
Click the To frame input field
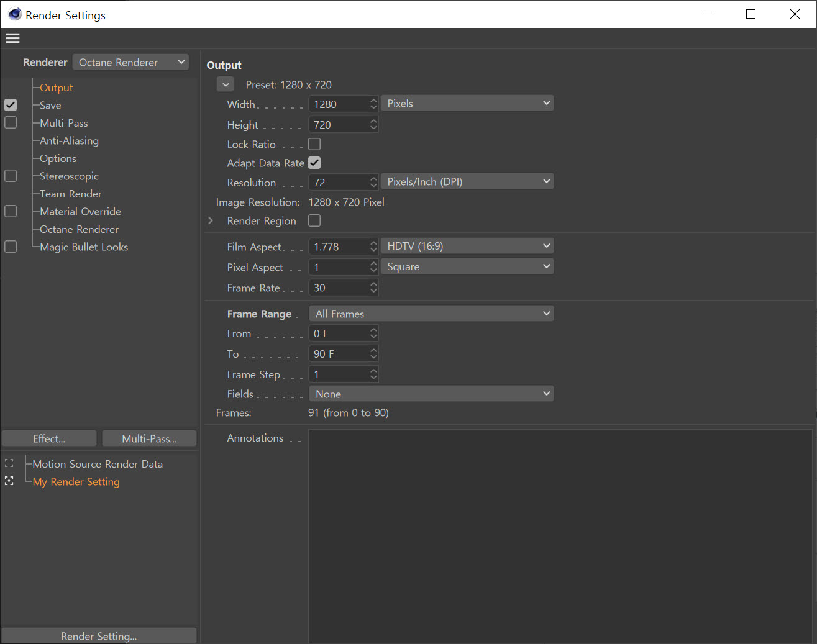(339, 353)
